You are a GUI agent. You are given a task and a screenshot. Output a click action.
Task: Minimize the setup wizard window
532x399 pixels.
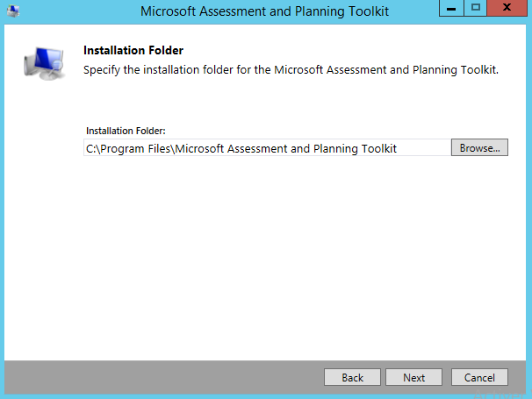pos(454,10)
